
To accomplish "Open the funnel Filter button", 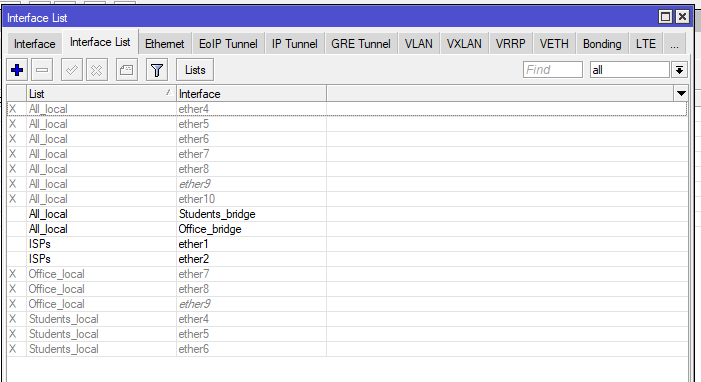I will (x=156, y=70).
